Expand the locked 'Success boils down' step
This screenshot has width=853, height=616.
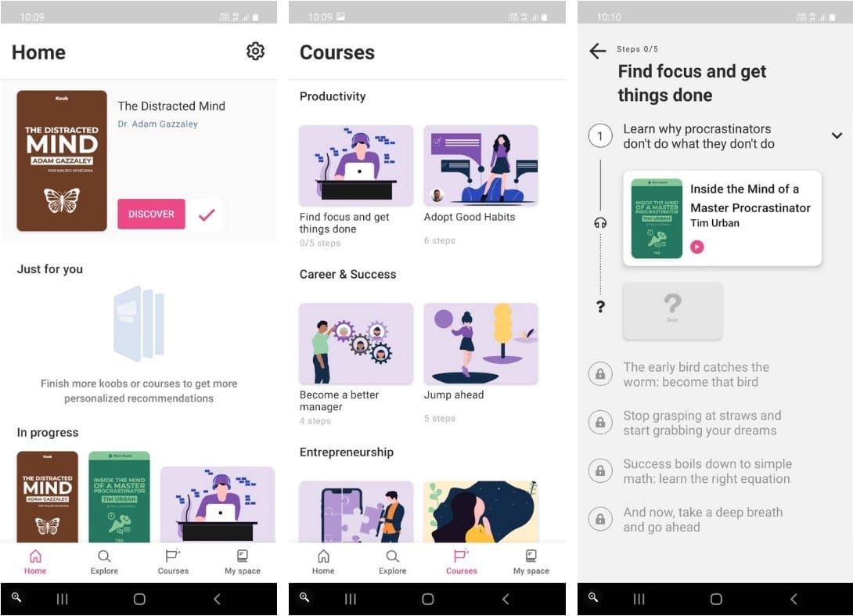coord(707,472)
